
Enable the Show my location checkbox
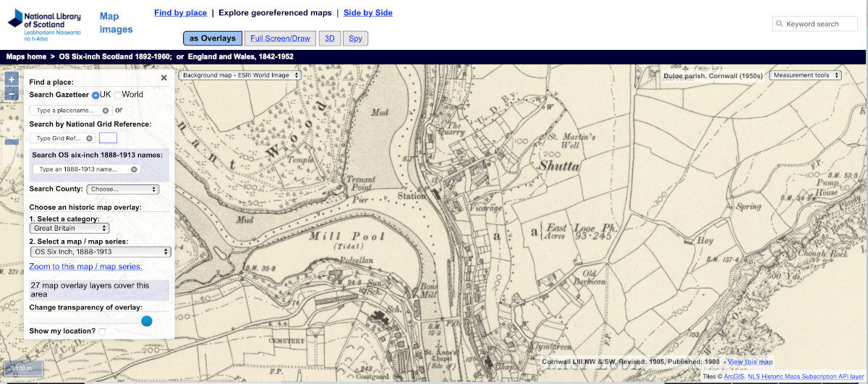[102, 331]
